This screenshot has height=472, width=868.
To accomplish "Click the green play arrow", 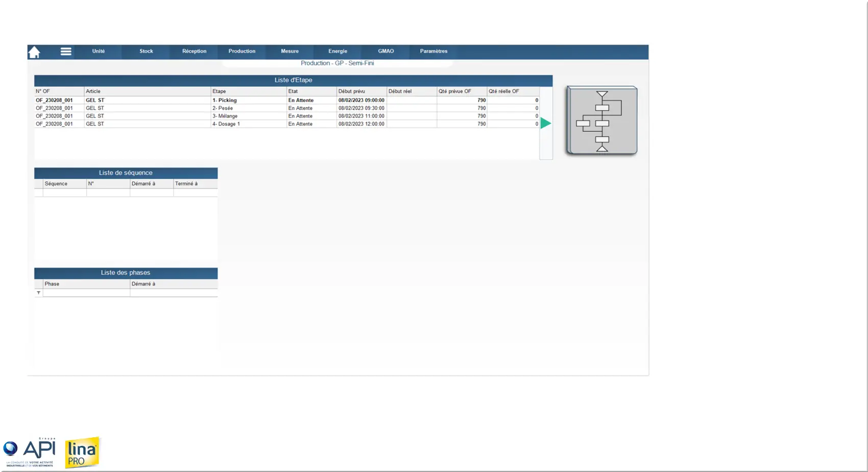I will tap(546, 123).
